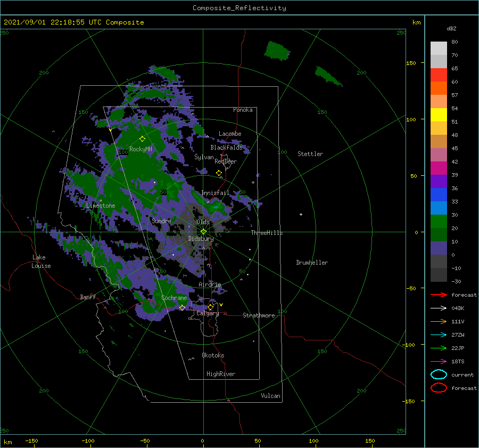This screenshot has width=479, height=448.
Task: Click the green 22JP arrow in legend
Action: coord(439,348)
